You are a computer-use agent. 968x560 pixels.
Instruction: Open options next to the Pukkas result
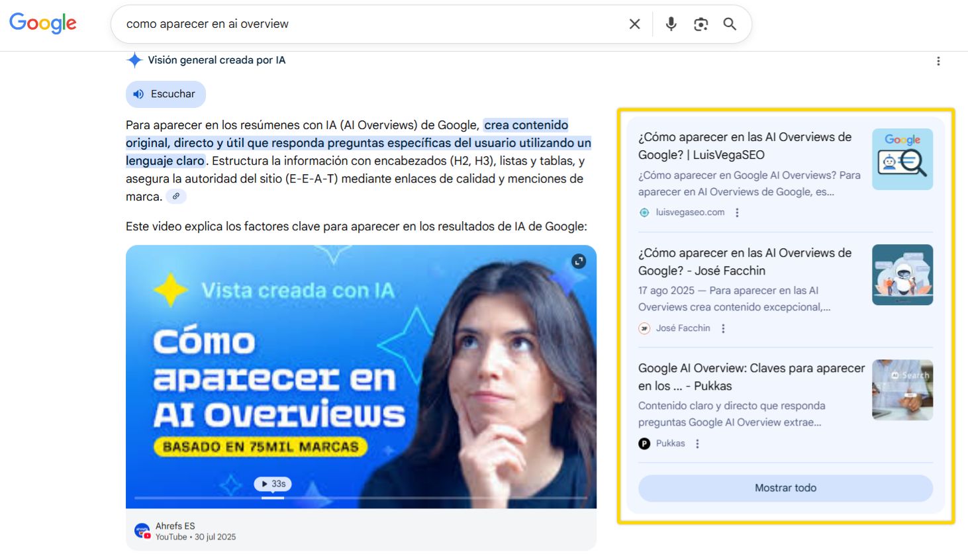(697, 443)
